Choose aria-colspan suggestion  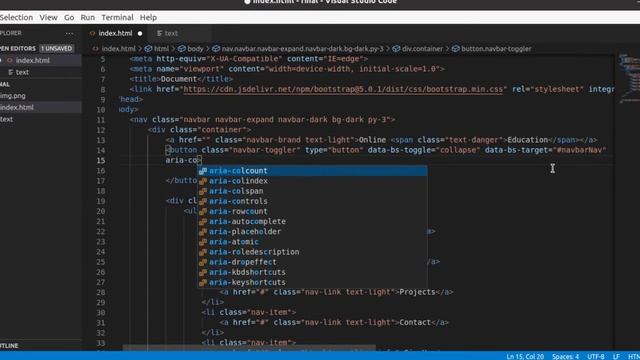[313, 191]
